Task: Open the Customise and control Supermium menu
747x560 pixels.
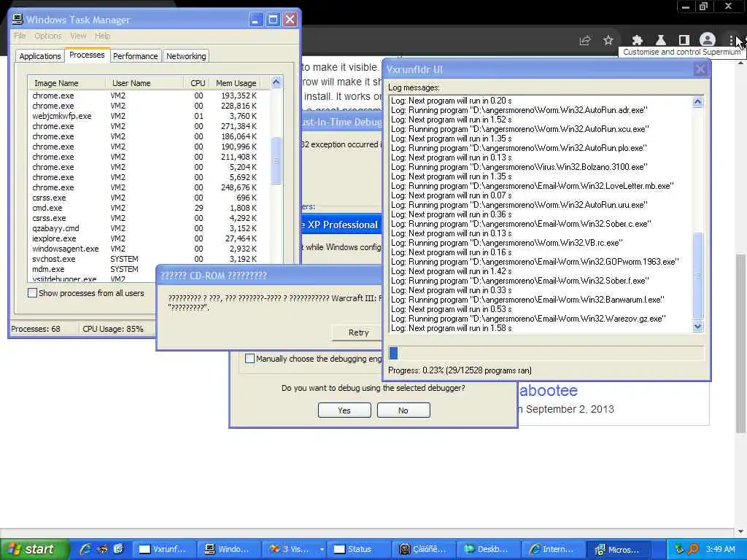Action: click(x=731, y=41)
